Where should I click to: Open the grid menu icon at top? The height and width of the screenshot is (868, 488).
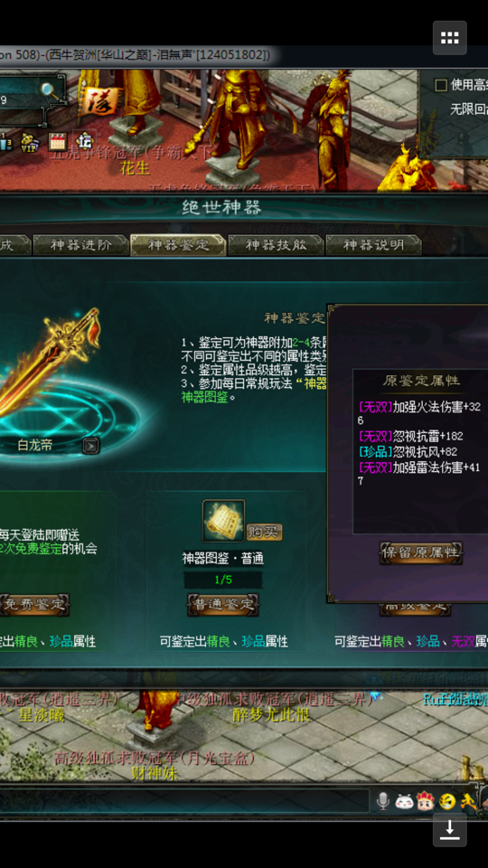click(x=450, y=38)
